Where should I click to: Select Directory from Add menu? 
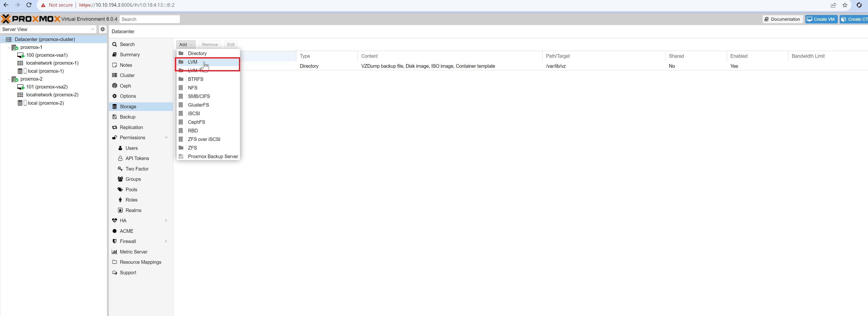tap(208, 53)
